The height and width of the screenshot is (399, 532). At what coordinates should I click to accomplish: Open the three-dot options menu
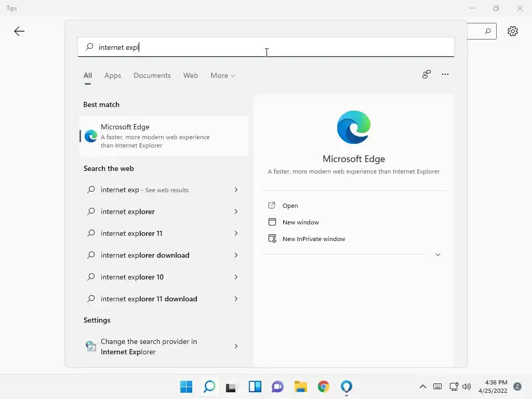click(x=445, y=74)
